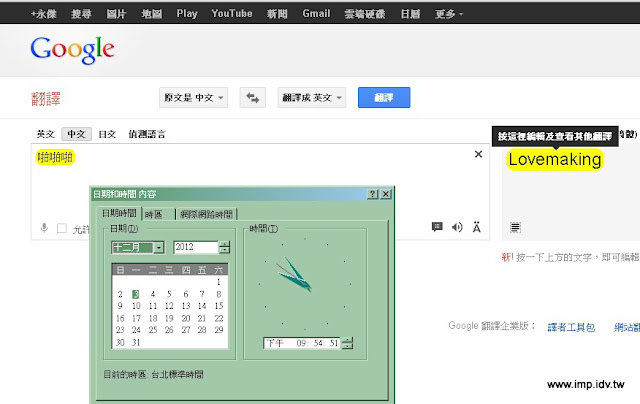Click the highlighted Lovemaking translation
Screen dimensions: 640x404
coord(555,159)
